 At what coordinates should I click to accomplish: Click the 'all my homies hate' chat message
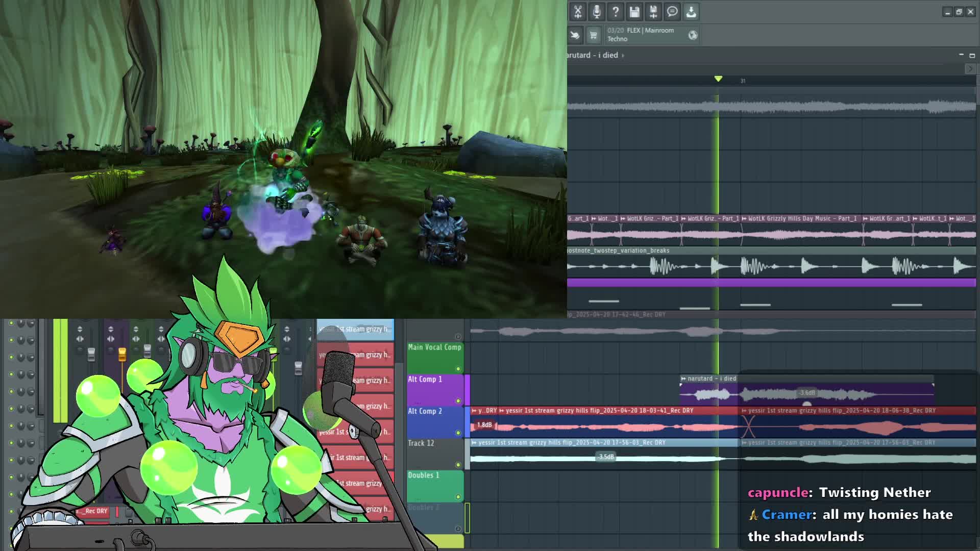pyautogui.click(x=850, y=525)
